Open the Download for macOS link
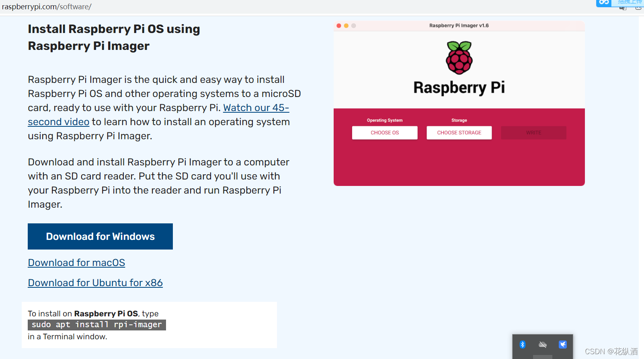Screen dimensions: 644x359 pos(76,262)
